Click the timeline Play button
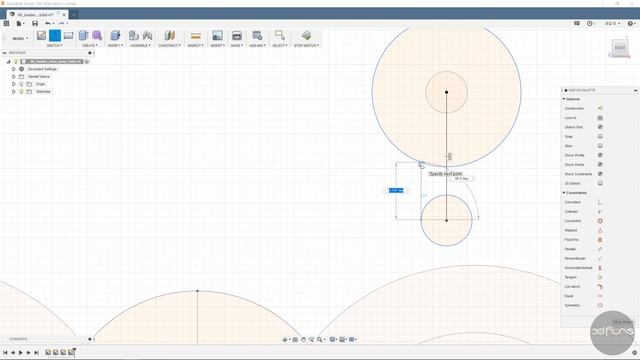This screenshot has width=640, height=360. click(x=21, y=353)
